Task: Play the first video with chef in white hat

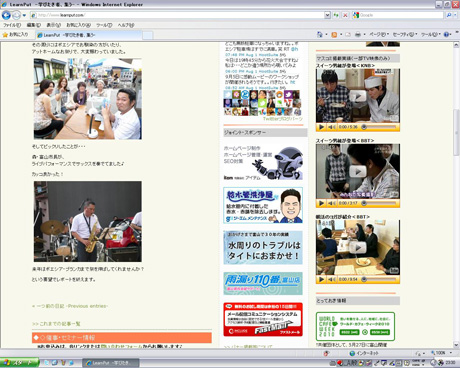Action: point(358,97)
